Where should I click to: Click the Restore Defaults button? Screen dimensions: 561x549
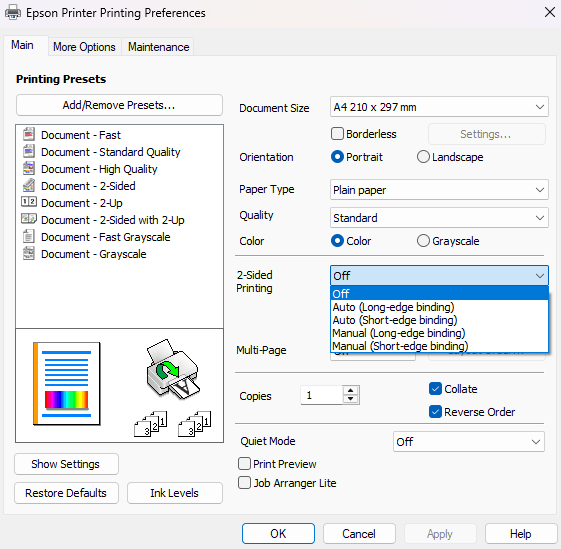(x=67, y=493)
